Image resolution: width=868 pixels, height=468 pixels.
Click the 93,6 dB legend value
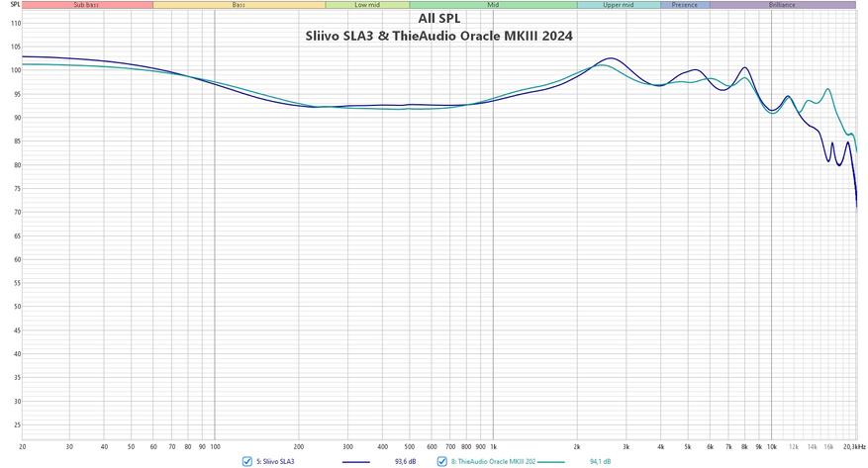[x=405, y=461]
